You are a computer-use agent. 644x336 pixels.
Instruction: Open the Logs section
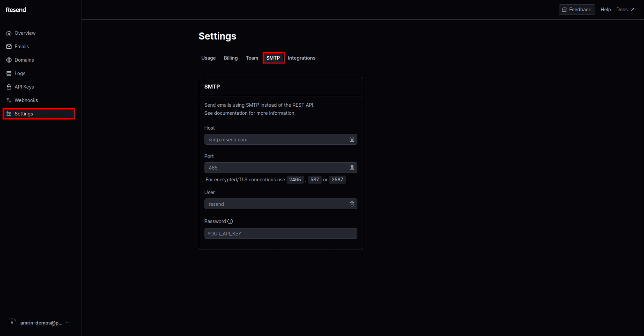pyautogui.click(x=20, y=73)
